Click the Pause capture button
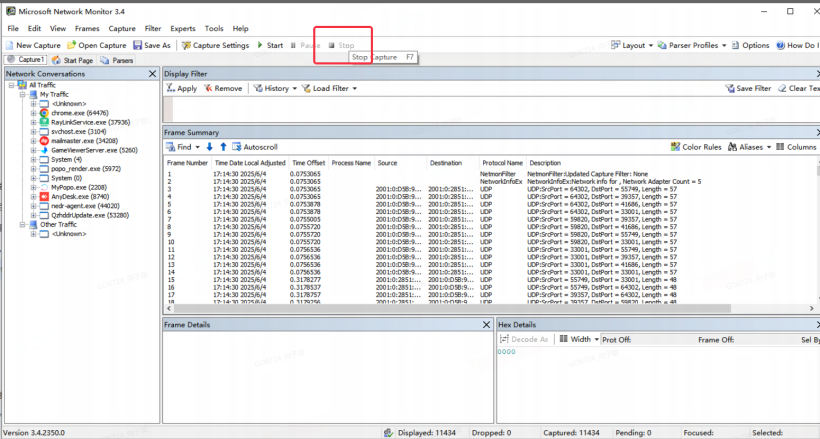 [x=305, y=46]
